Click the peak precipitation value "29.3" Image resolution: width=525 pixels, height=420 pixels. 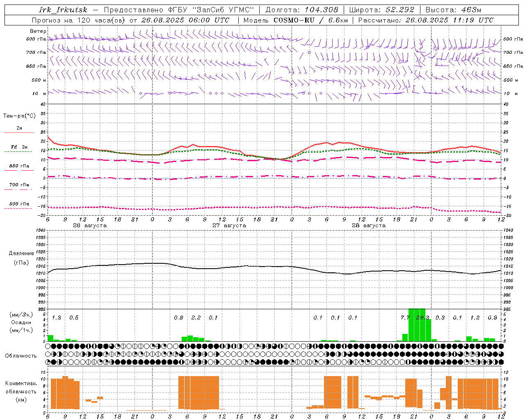(x=422, y=317)
